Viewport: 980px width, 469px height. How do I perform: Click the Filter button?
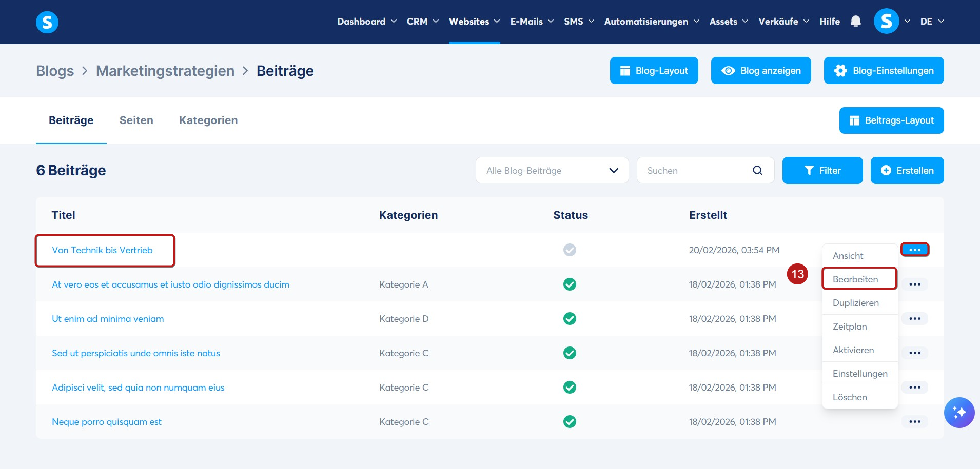coord(822,171)
